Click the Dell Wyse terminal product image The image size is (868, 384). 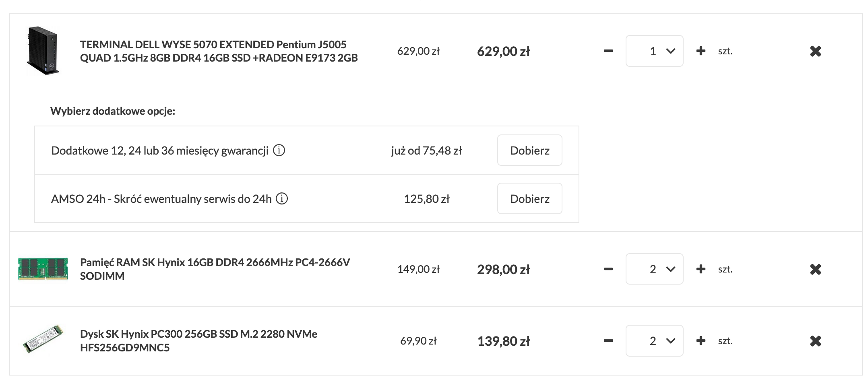pos(43,51)
